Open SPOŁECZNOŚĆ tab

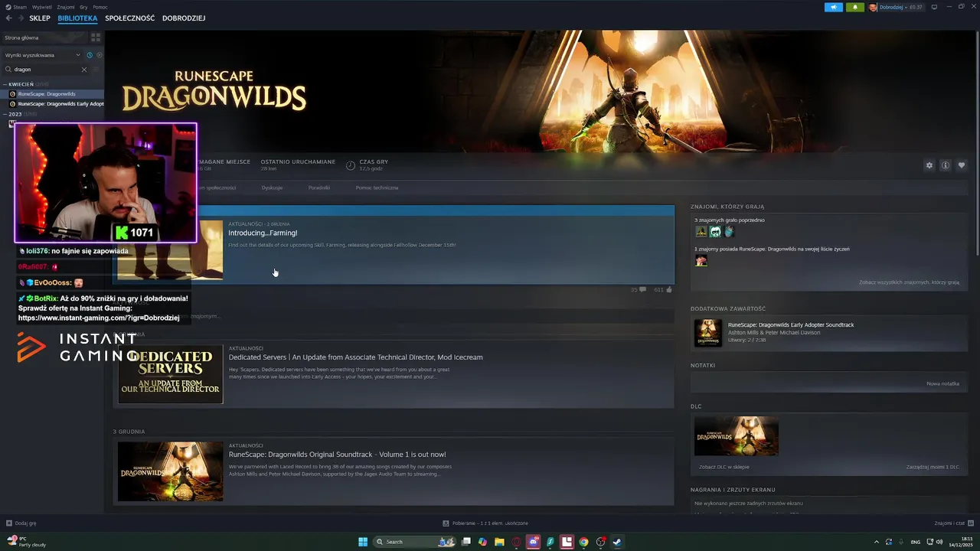[x=130, y=18]
